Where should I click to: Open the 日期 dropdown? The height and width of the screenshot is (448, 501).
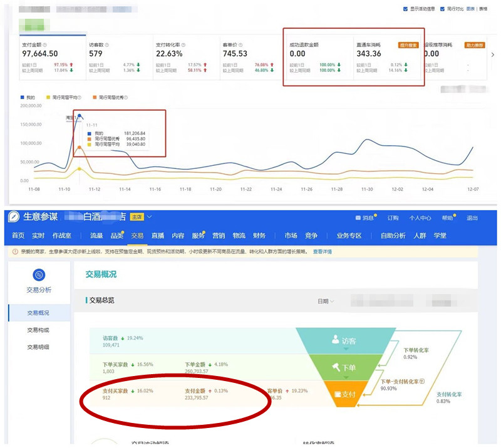(x=326, y=301)
